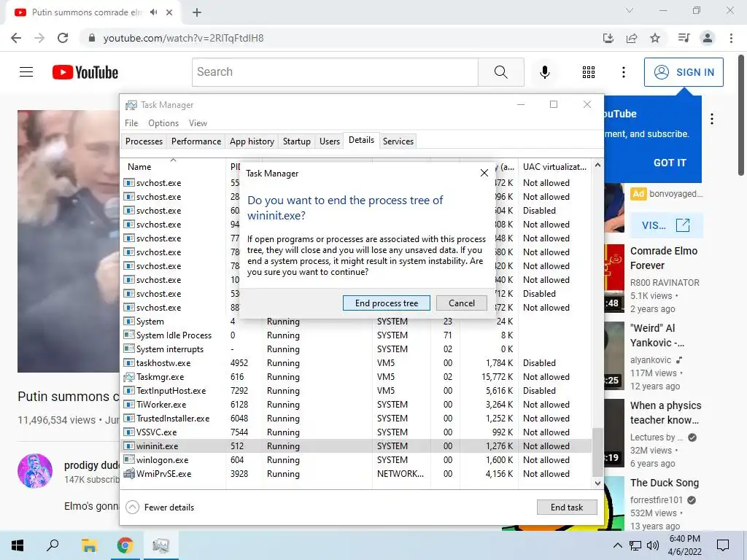Click Cancel in the confirmation dialog
Screen dimensions: 747x560
point(461,303)
